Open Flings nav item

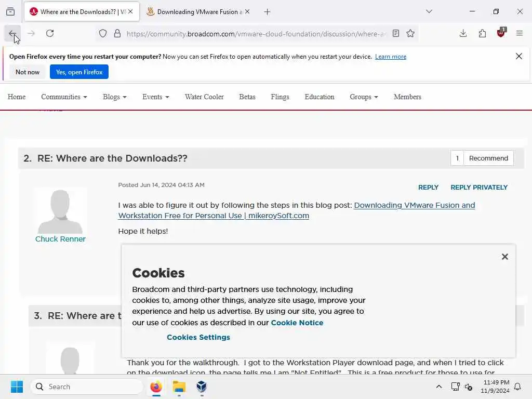(280, 97)
